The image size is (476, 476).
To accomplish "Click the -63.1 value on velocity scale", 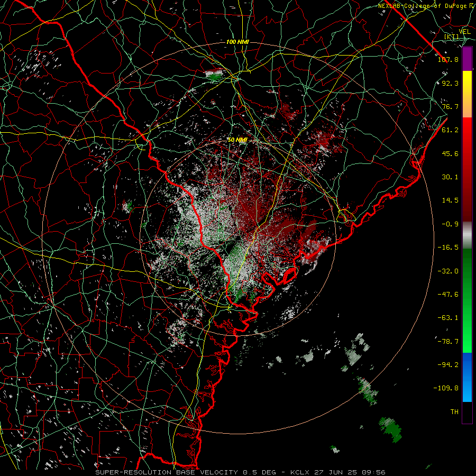I will (448, 318).
